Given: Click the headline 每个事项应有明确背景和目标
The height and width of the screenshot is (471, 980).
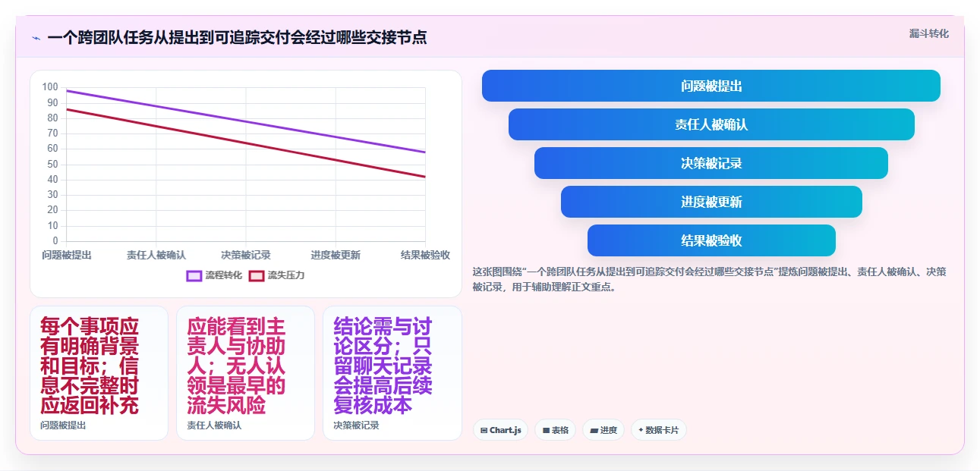Looking at the screenshot, I should pos(90,366).
